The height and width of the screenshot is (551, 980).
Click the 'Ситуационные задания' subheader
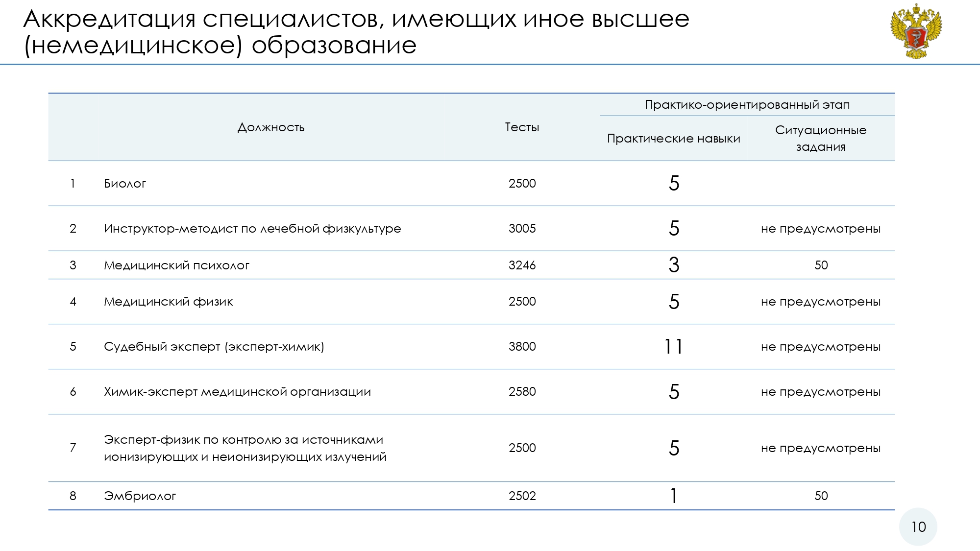tap(821, 139)
